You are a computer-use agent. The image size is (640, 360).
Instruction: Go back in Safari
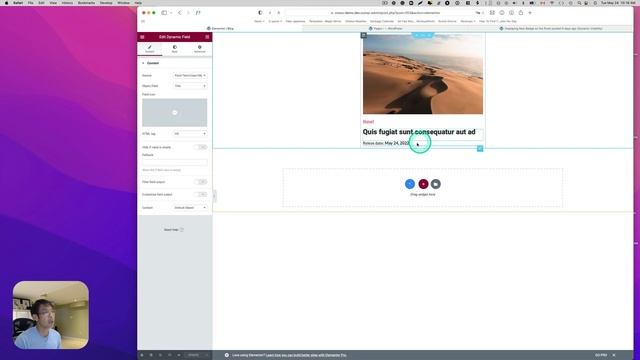tap(179, 13)
